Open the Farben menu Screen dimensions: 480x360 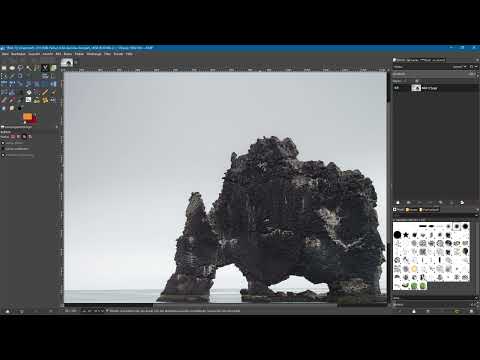coord(79,54)
